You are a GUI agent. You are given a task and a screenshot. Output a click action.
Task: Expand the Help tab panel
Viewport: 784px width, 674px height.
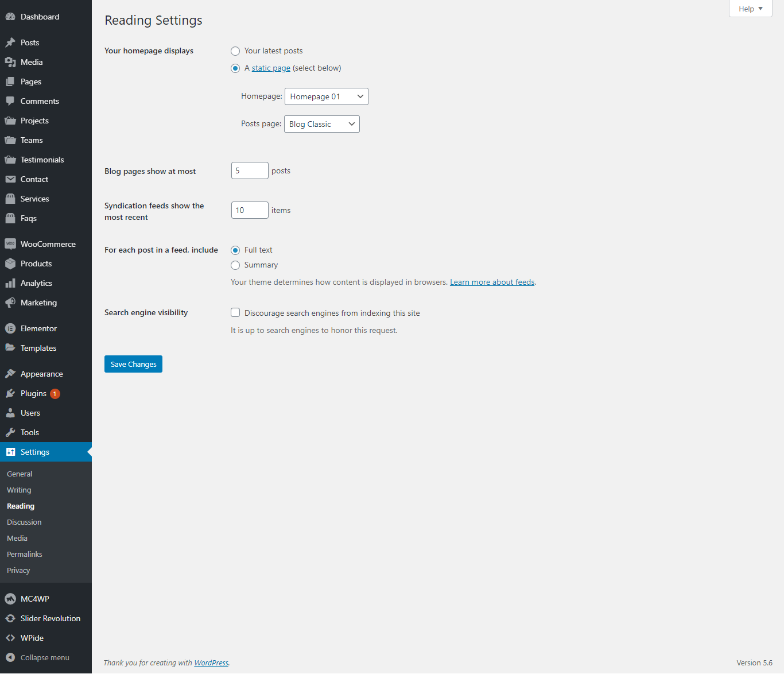[750, 9]
